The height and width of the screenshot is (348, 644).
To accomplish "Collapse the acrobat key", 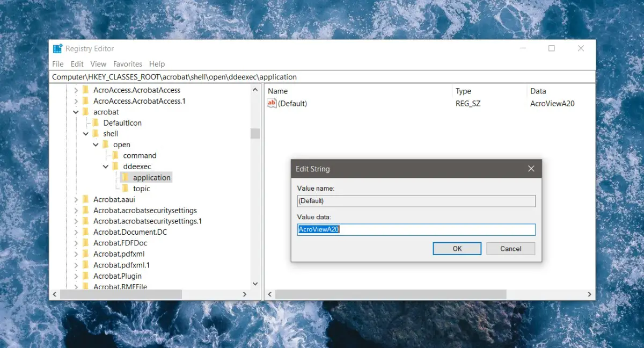I will (76, 112).
